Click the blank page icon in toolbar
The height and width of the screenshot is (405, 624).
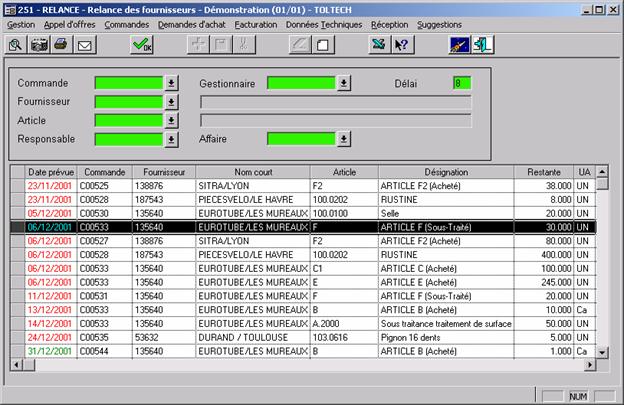coord(322,45)
